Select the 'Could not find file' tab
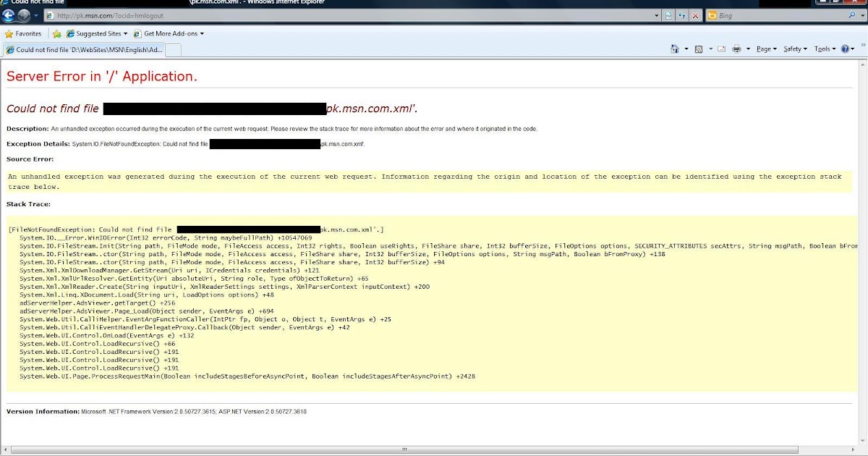Image resolution: width=868 pixels, height=456 pixels. click(x=84, y=49)
